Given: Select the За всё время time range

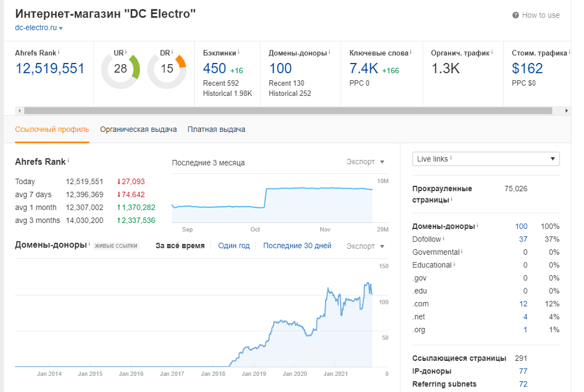Looking at the screenshot, I should (180, 246).
